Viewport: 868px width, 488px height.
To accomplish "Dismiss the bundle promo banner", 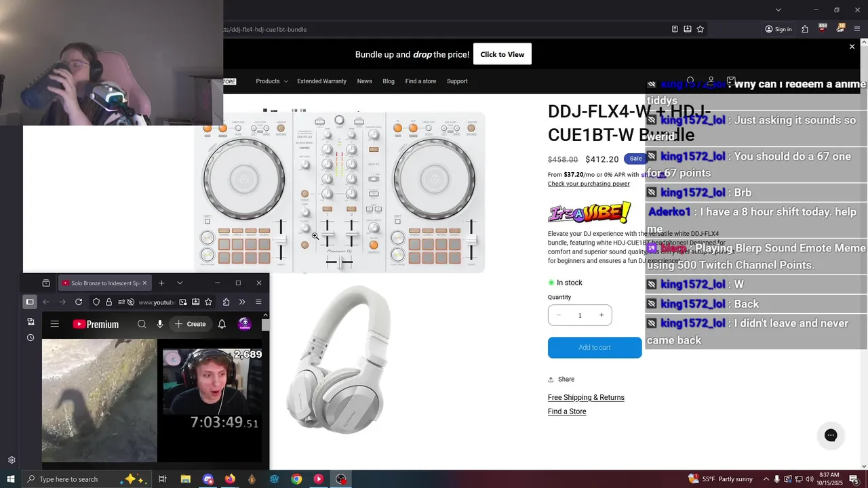I will tap(852, 47).
